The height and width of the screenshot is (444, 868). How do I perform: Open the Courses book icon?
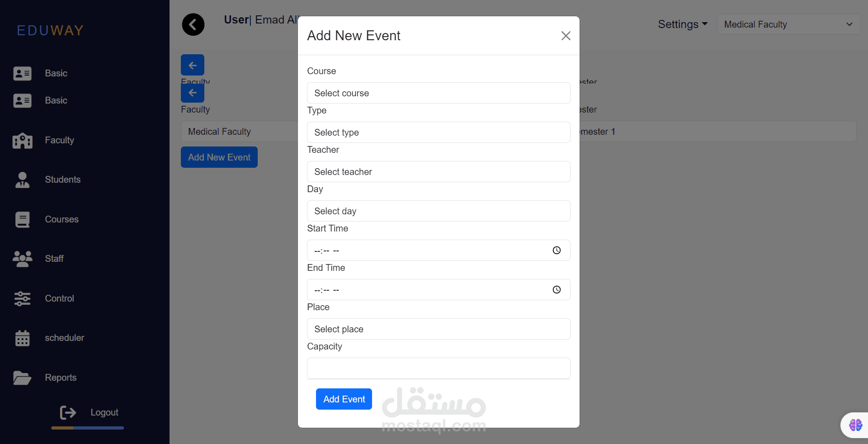point(23,220)
